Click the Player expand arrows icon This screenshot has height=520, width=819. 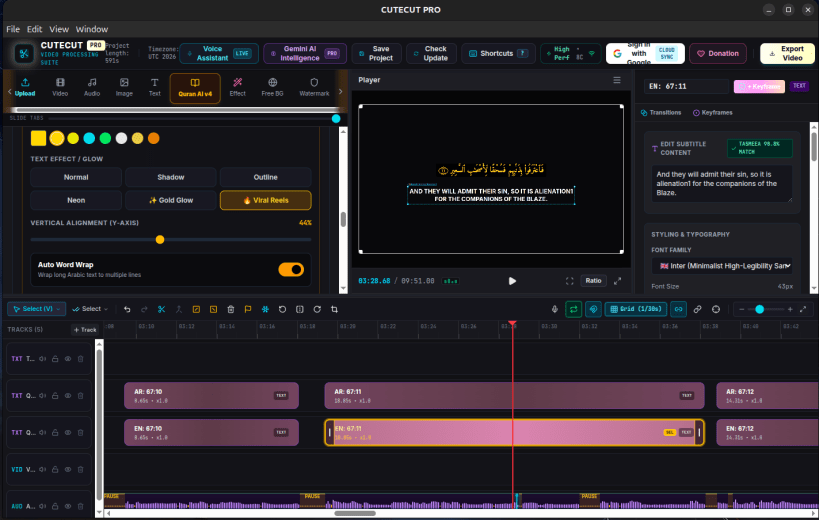point(617,281)
